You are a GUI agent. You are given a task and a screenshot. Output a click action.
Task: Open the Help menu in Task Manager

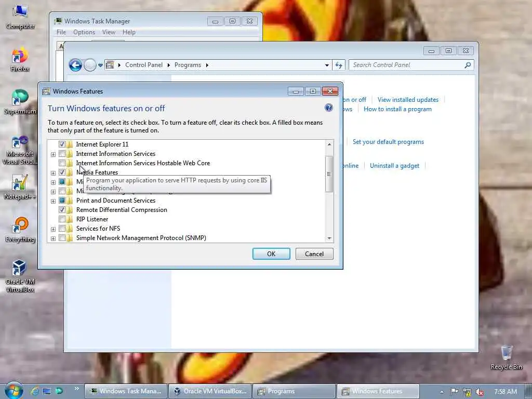pyautogui.click(x=129, y=32)
